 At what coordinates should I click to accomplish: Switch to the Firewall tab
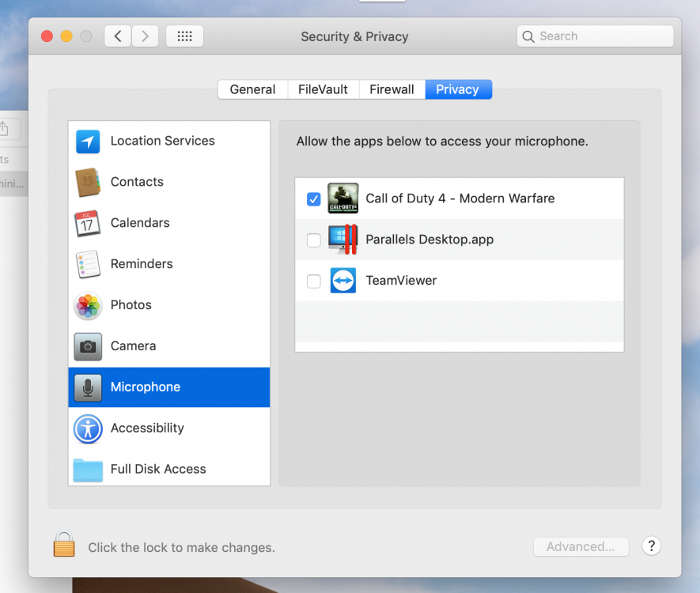[392, 89]
